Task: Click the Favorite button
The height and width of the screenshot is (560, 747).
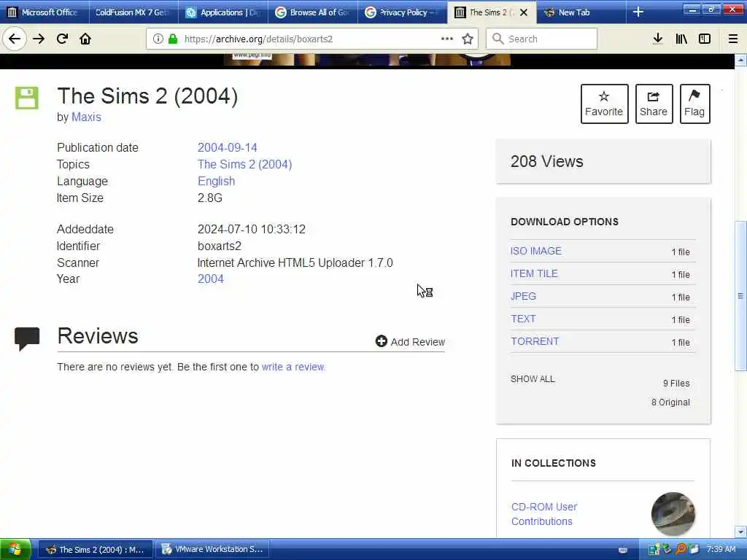Action: click(604, 104)
